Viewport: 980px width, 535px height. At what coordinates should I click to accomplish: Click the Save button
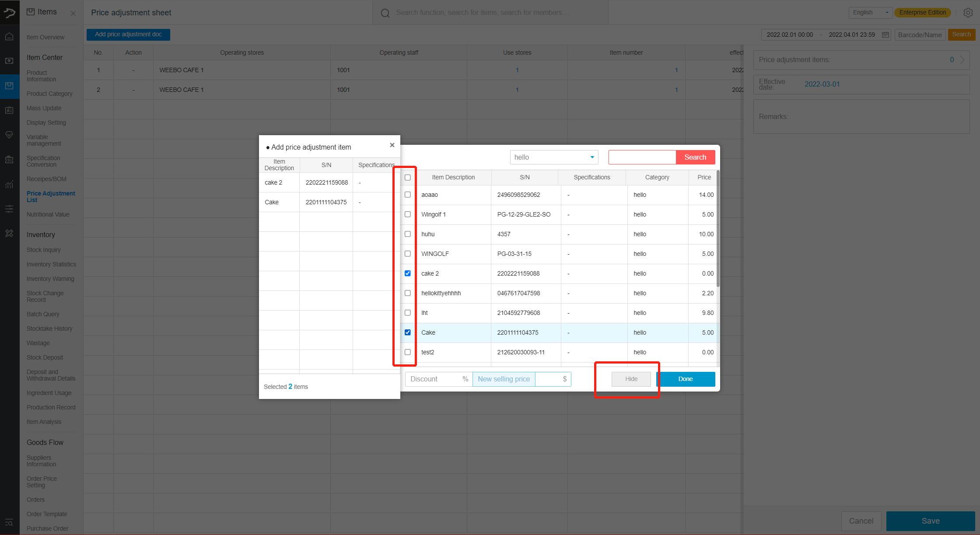tap(930, 521)
